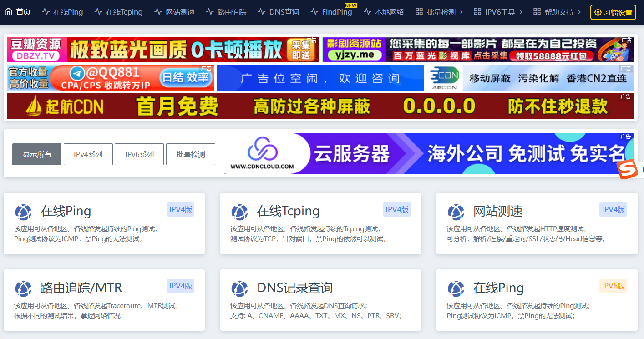This screenshot has height=339, width=644.
Task: Go to 路由追踪 in the top navigation
Action: (226, 12)
